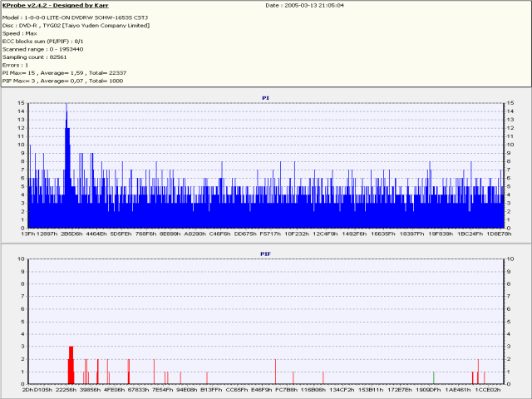This screenshot has height=399, width=532.
Task: Click the green bar in PIF chart
Action: click(434, 377)
